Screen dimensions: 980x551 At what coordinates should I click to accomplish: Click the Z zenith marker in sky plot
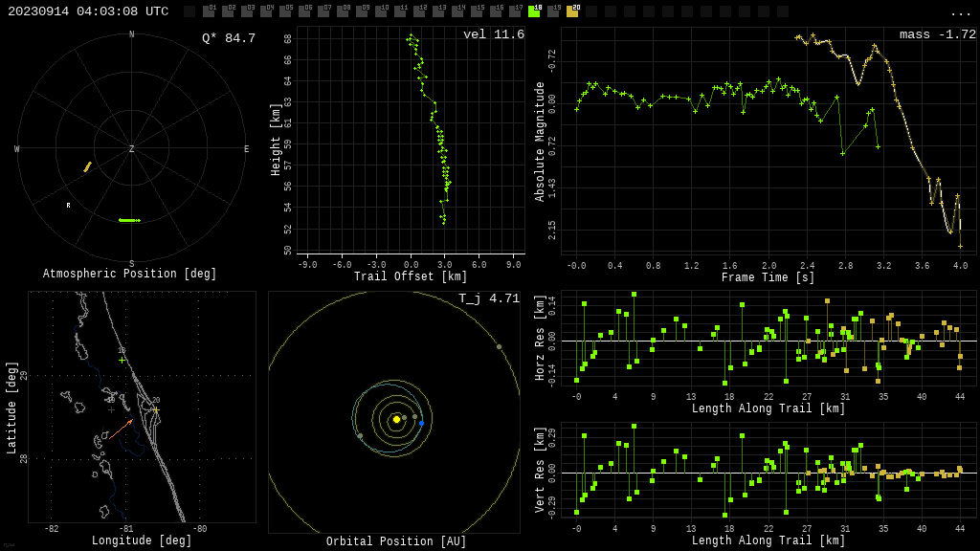pyautogui.click(x=131, y=148)
